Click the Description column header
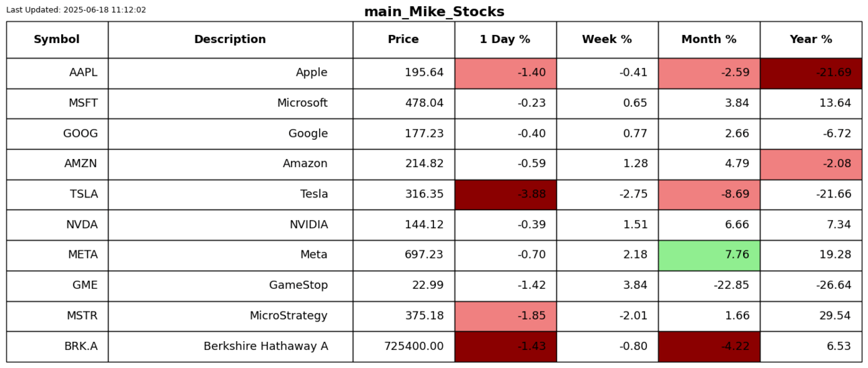Screen dimensions: 868x368 (230, 40)
